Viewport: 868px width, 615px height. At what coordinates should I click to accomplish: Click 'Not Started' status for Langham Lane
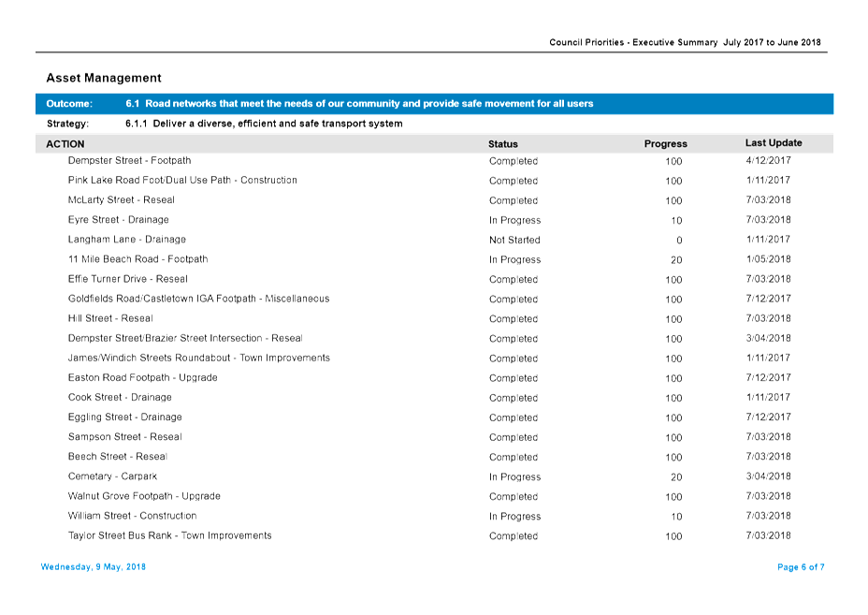tap(514, 240)
